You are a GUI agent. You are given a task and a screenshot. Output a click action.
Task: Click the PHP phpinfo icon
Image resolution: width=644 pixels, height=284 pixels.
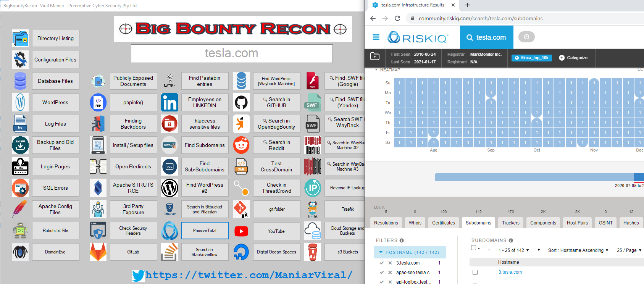98,102
